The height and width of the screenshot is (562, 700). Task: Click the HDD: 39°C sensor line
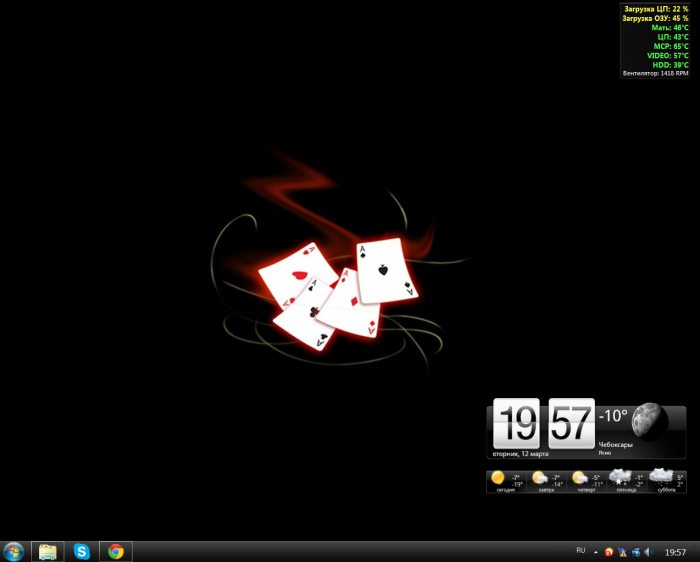click(x=671, y=65)
